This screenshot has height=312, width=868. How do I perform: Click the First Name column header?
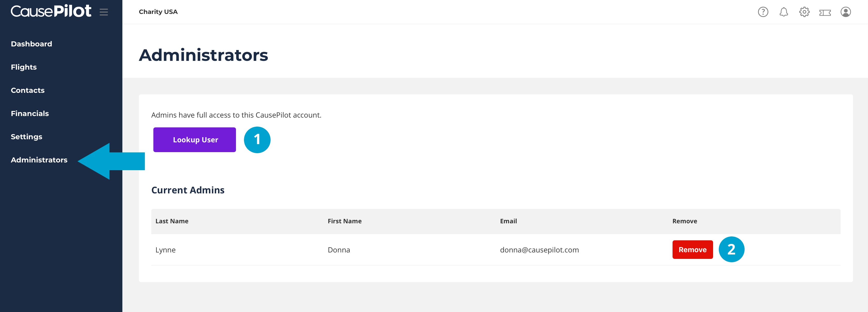[x=344, y=221]
